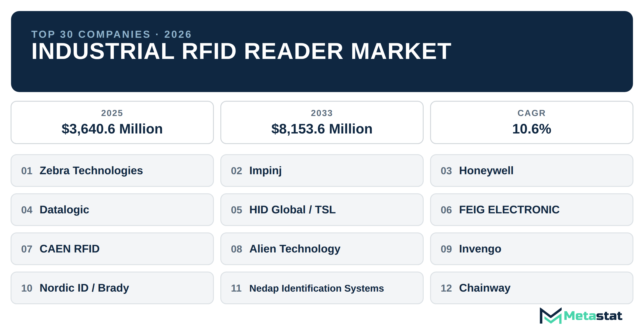Click Nedap Identification Systems entry
Screen dimensions: 644x336
tap(322, 288)
